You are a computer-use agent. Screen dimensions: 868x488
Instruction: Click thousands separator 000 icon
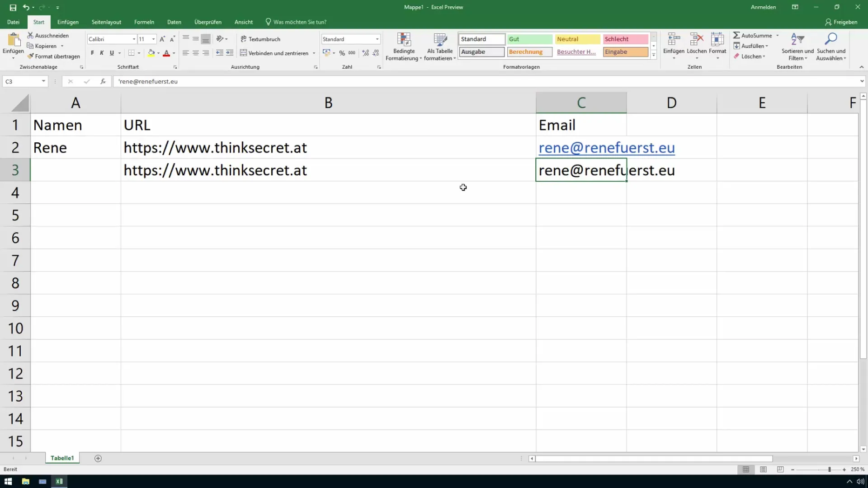tap(352, 53)
